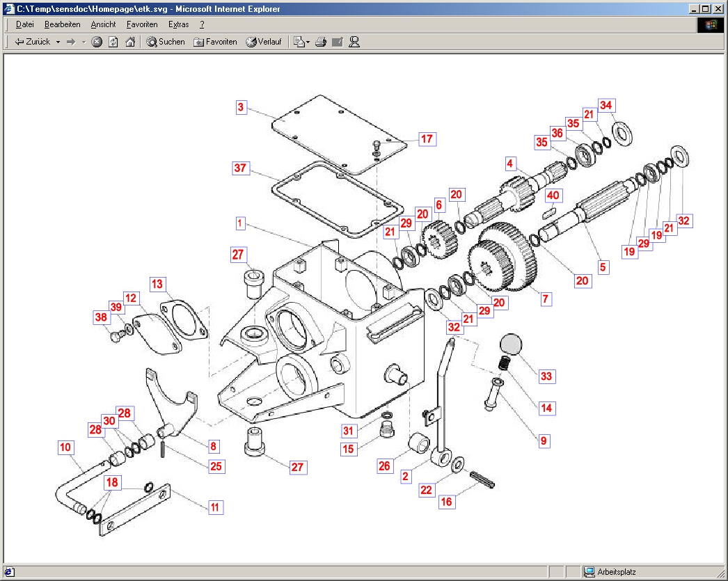Select part label 33 for the knob
The height and width of the screenshot is (581, 728).
pyautogui.click(x=546, y=376)
